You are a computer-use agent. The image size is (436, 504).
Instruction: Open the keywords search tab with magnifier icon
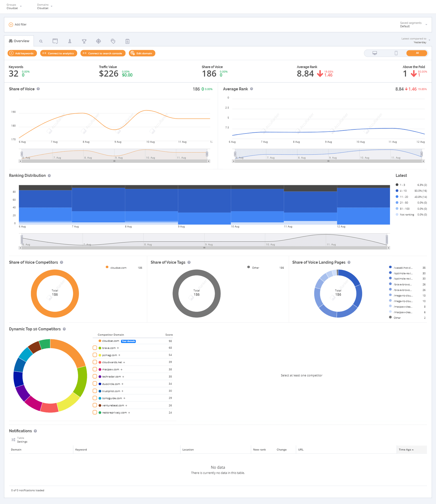pyautogui.click(x=41, y=41)
